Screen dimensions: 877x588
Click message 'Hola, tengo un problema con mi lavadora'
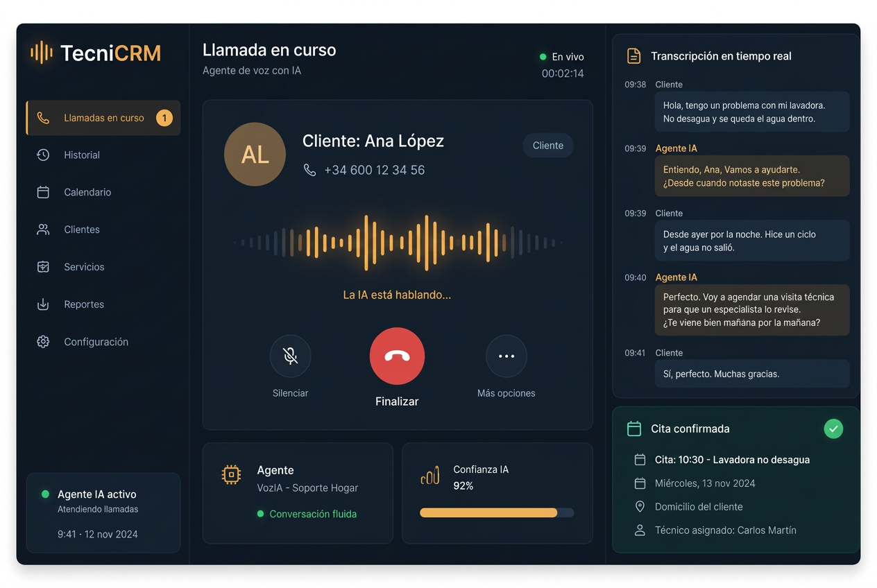(752, 112)
